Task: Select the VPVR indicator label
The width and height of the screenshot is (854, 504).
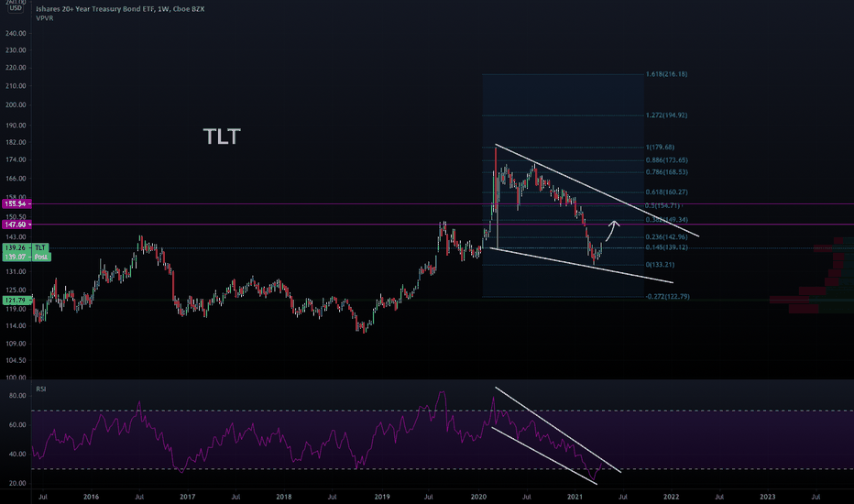Action: tap(45, 18)
